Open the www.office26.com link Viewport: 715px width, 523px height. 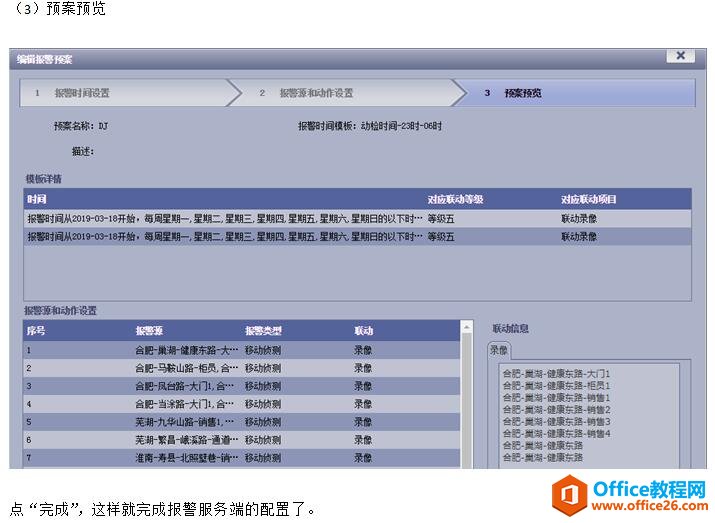coord(648,508)
